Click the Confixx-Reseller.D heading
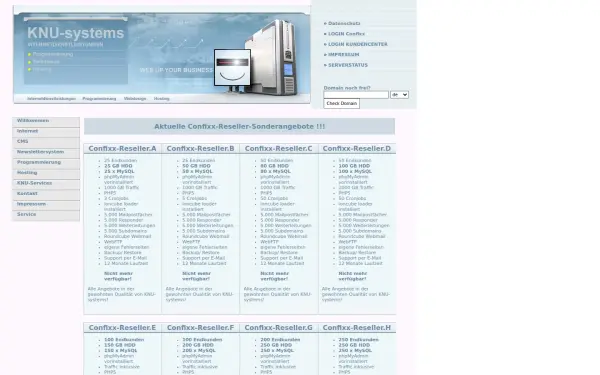Viewport: 600px width, 375px height. (x=357, y=148)
